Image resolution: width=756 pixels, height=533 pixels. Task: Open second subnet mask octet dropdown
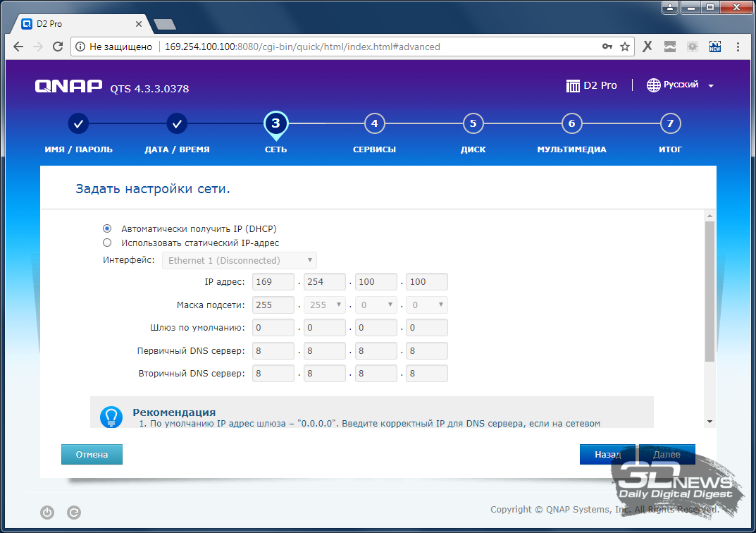(325, 305)
